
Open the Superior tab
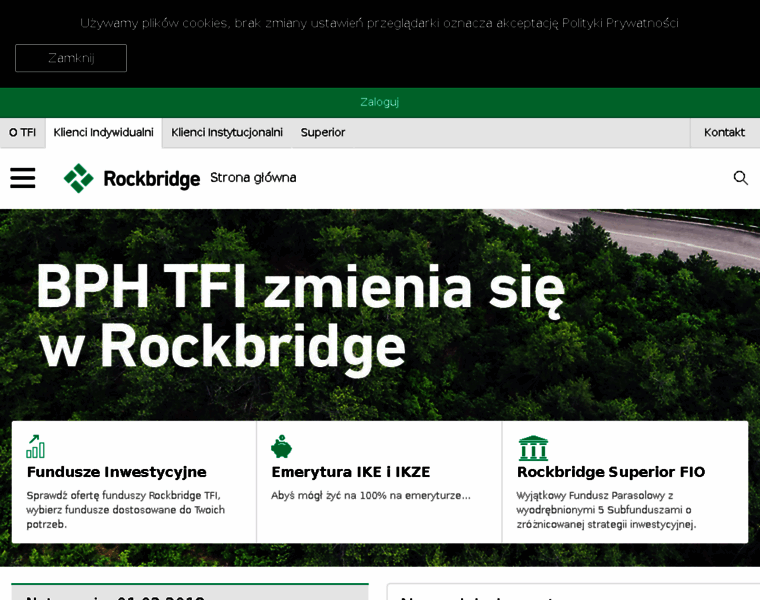pos(323,132)
